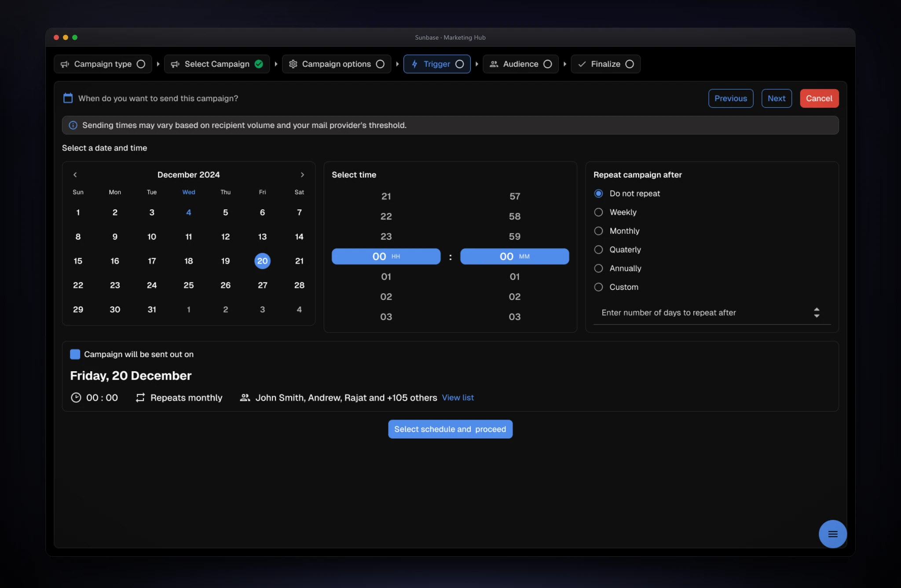Click the lightning bolt Trigger icon
The width and height of the screenshot is (901, 588).
tap(414, 64)
